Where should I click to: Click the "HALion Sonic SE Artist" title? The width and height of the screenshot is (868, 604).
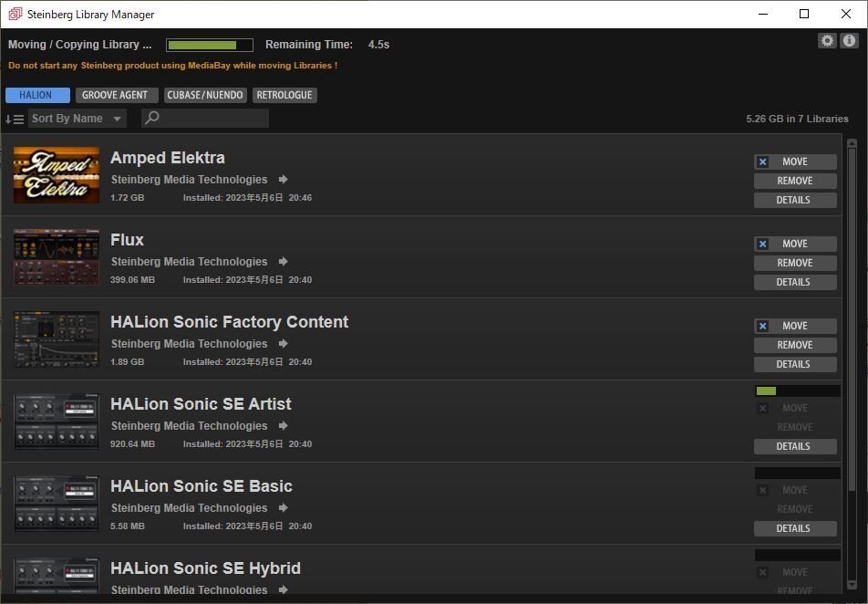tap(201, 404)
